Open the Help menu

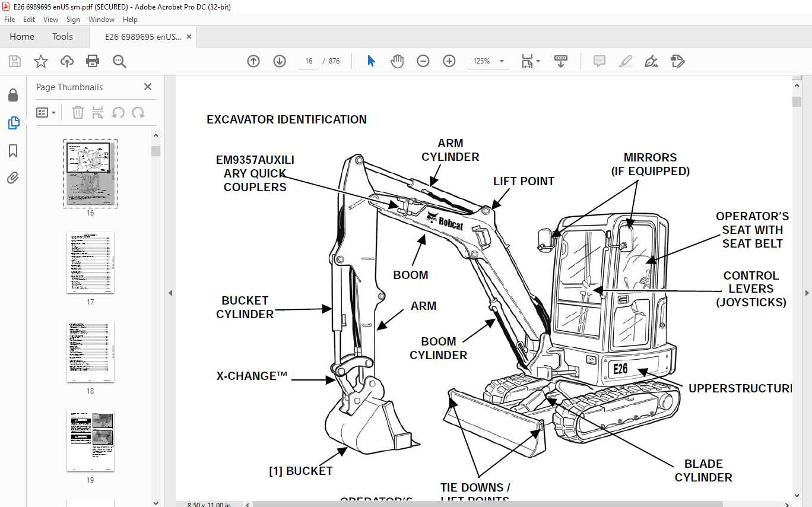130,20
